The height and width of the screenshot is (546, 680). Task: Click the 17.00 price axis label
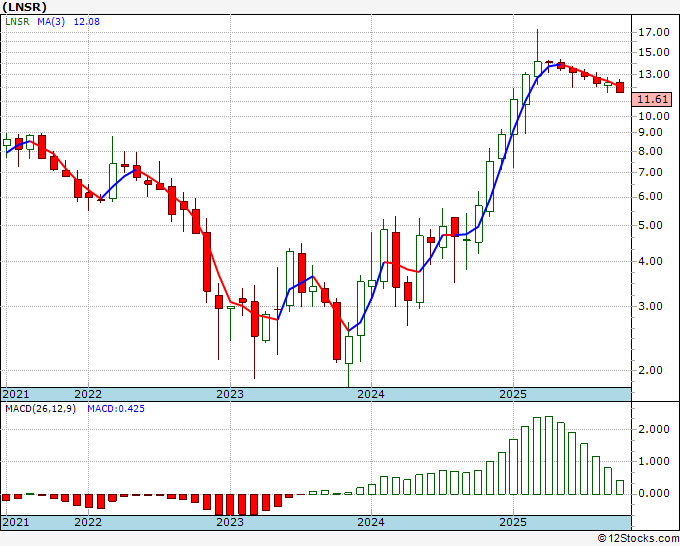tap(654, 32)
